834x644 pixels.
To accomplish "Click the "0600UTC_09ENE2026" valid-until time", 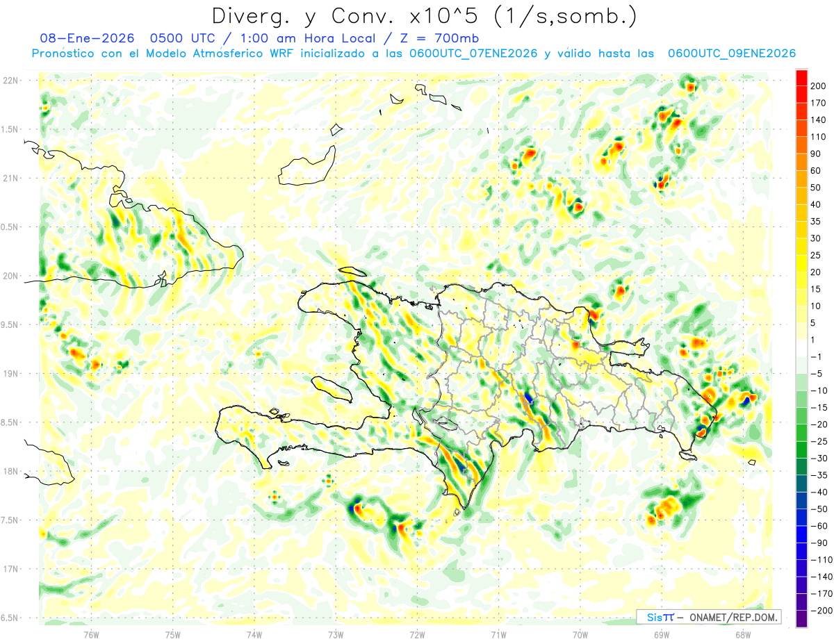I will click(x=731, y=53).
